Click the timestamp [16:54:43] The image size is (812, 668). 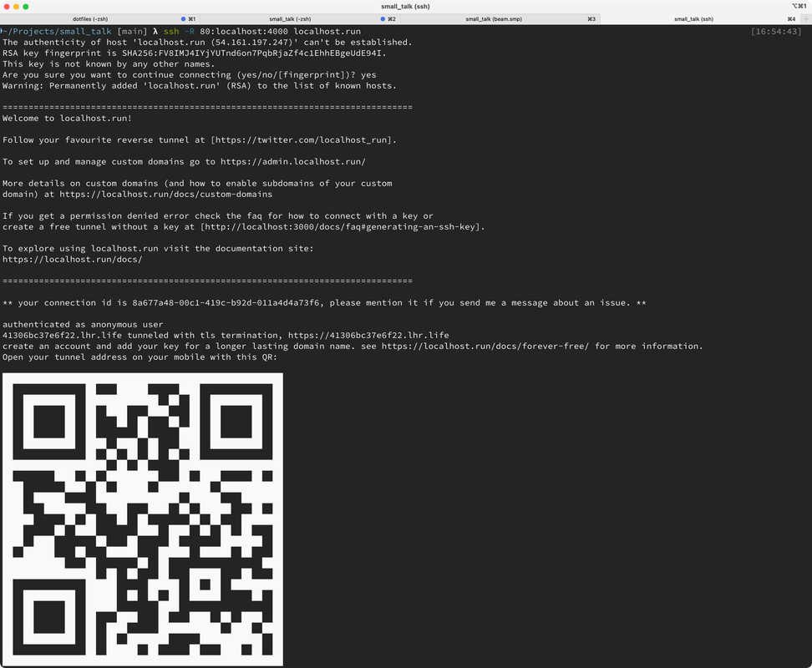coord(776,32)
